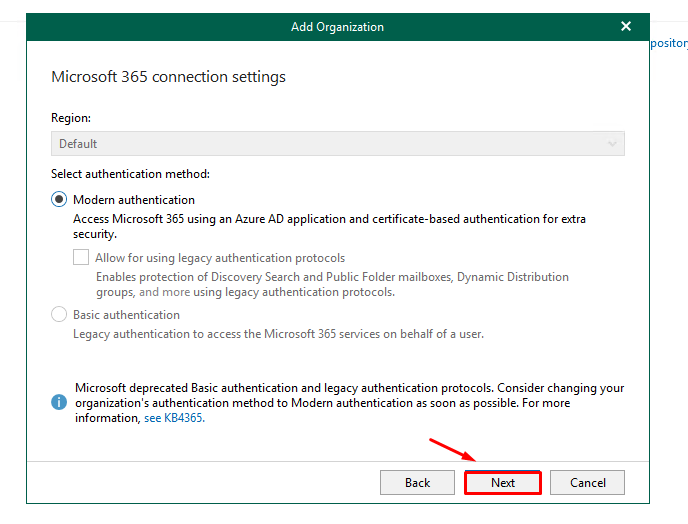The image size is (688, 524).
Task: Click the Next button
Action: (503, 483)
